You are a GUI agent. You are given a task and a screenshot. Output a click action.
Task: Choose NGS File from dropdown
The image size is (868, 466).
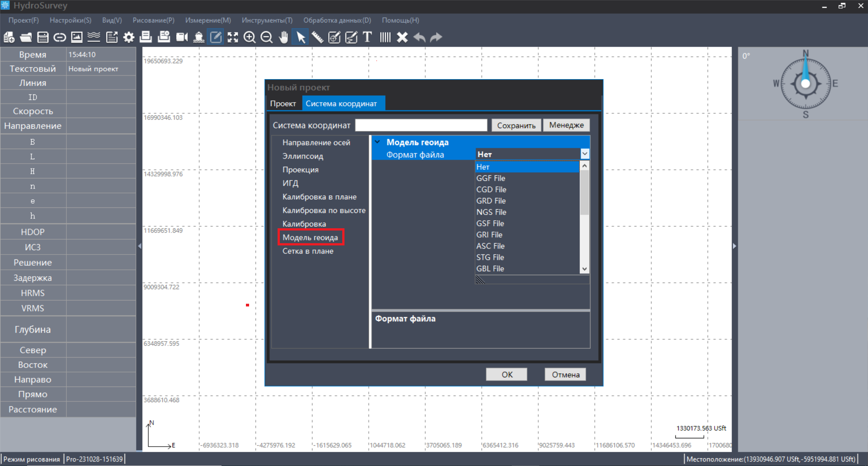(x=527, y=212)
